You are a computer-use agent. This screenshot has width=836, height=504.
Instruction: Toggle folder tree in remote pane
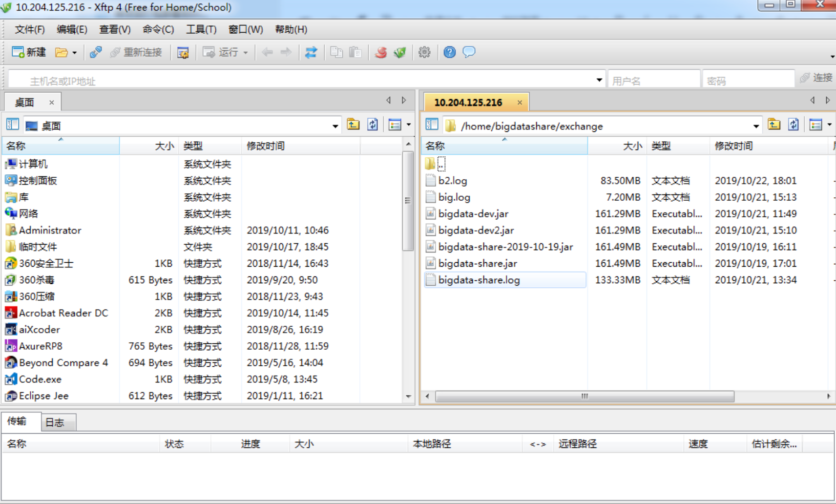coord(432,125)
